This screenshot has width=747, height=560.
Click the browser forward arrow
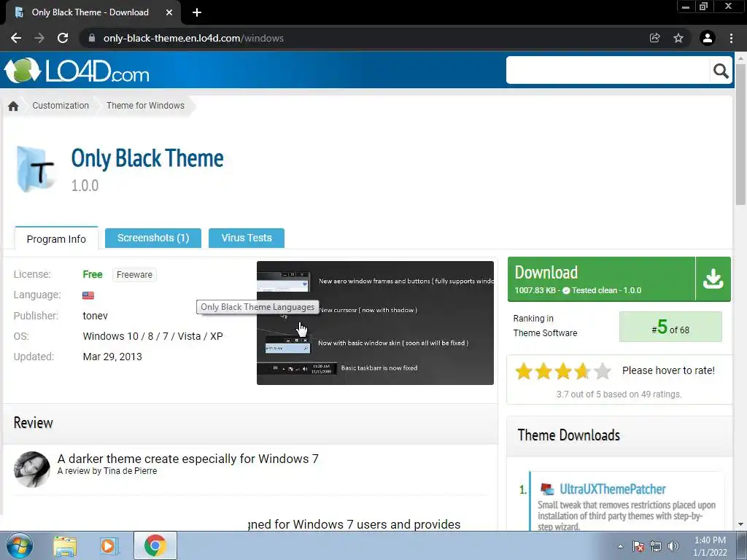click(x=39, y=38)
